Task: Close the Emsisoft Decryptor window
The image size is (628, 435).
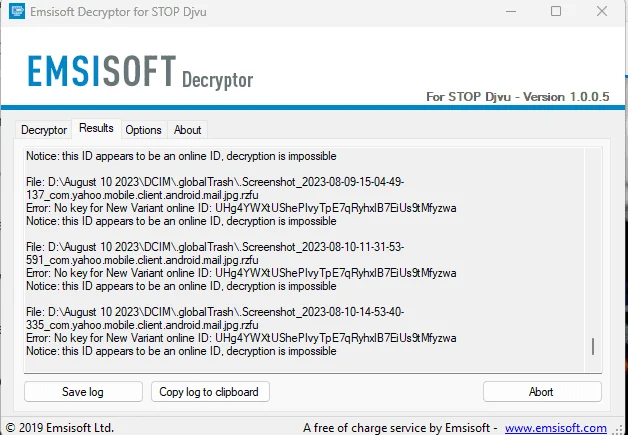Action: [x=602, y=11]
